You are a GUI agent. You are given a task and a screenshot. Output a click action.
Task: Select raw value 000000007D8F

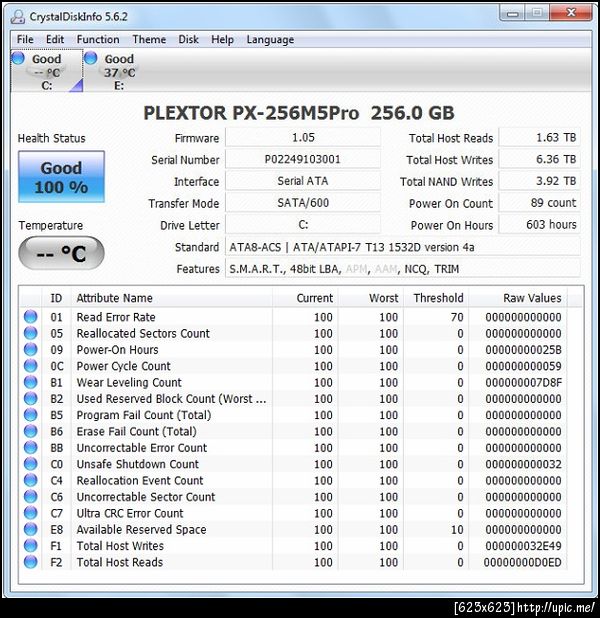click(x=523, y=382)
